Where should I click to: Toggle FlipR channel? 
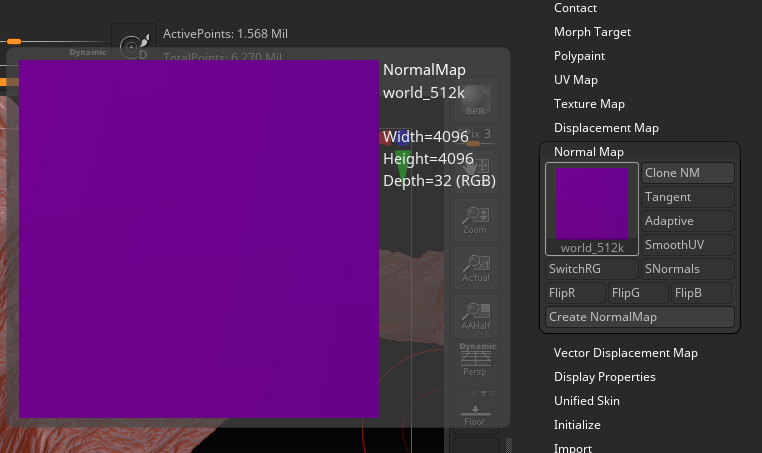575,293
